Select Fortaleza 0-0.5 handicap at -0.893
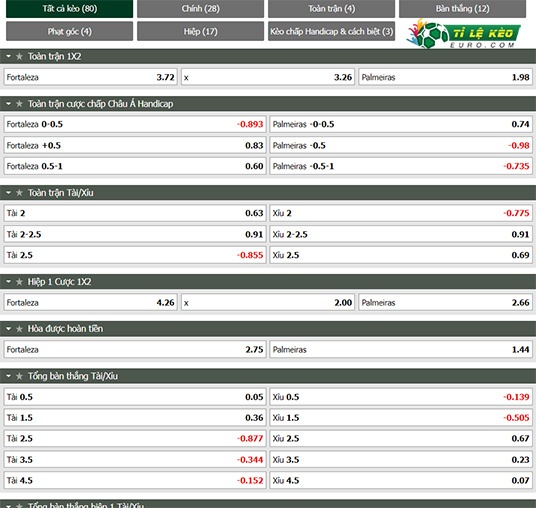 coord(135,124)
